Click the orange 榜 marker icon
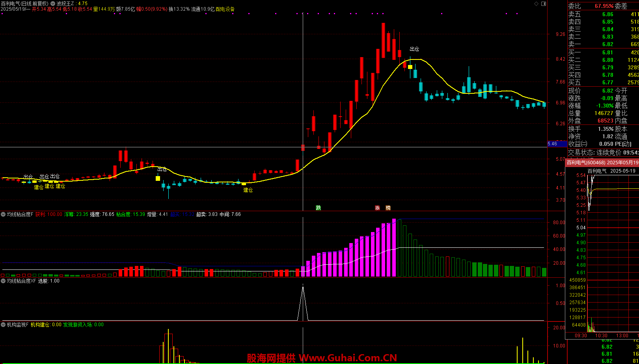 (x=388, y=208)
